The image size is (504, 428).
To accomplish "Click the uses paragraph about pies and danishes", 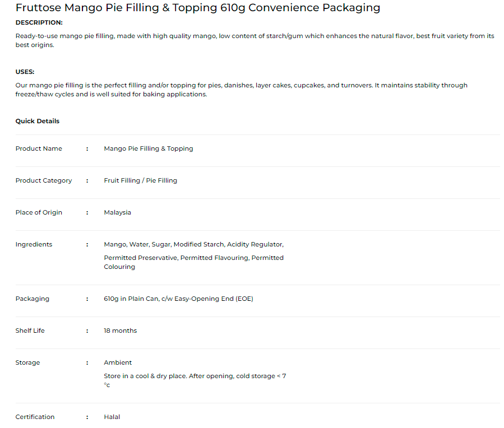I will point(241,90).
